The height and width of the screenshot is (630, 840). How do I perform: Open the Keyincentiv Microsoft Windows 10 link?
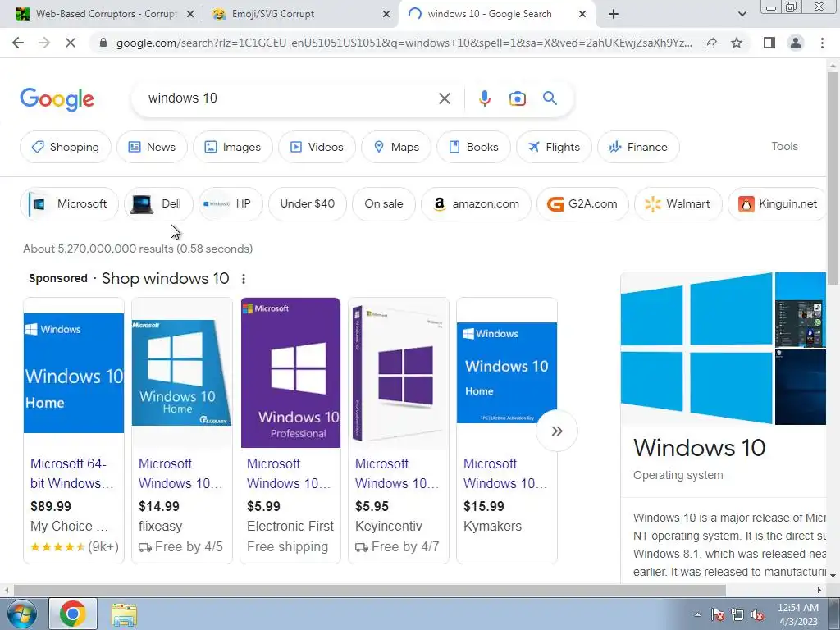point(397,473)
